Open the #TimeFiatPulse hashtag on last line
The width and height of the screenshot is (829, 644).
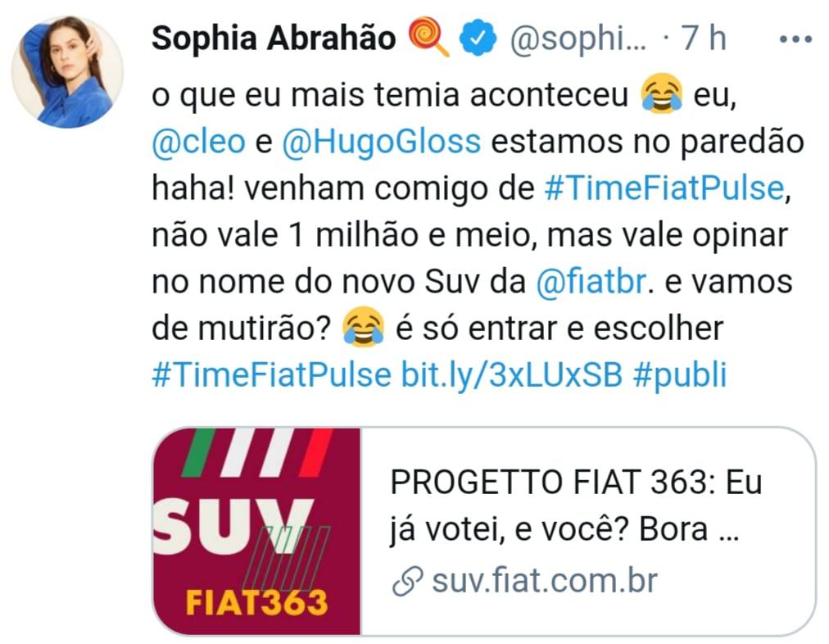(271, 375)
